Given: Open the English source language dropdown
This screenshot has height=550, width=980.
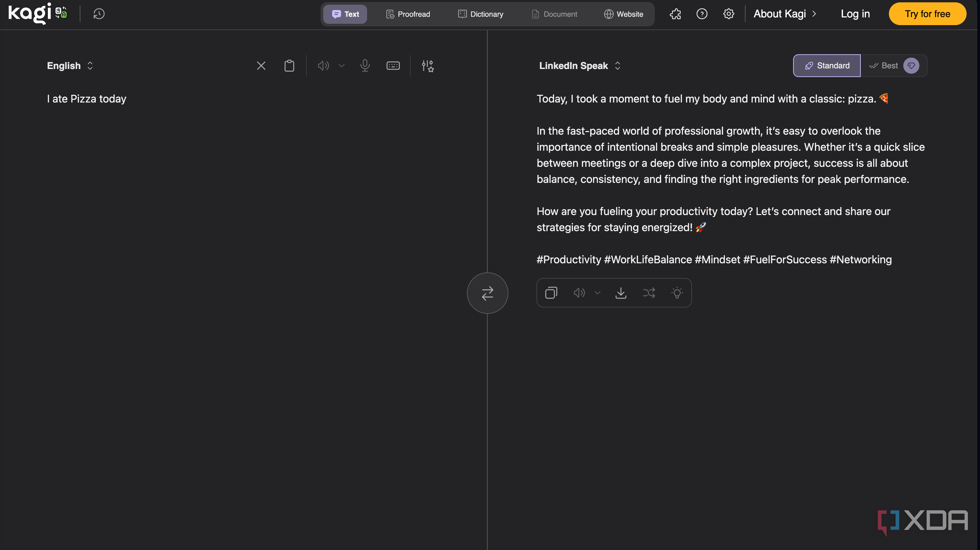Looking at the screenshot, I should (x=70, y=65).
